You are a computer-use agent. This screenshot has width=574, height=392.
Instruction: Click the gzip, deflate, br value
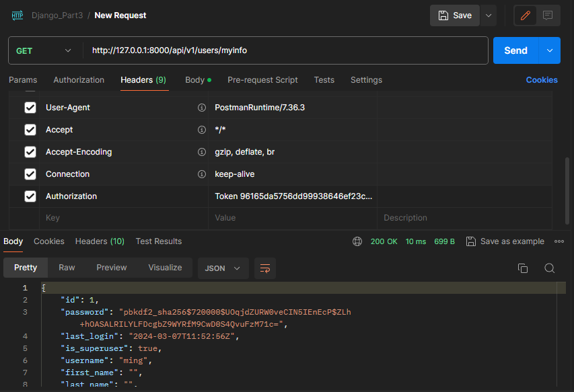click(x=244, y=152)
